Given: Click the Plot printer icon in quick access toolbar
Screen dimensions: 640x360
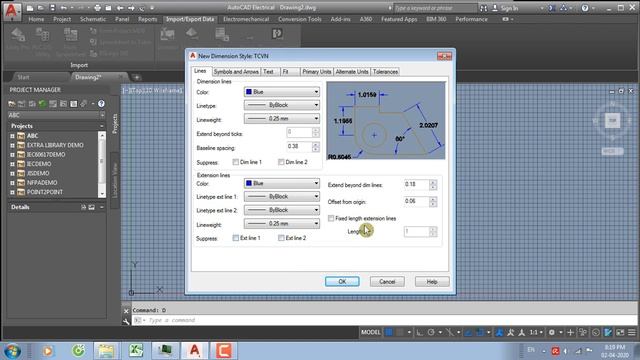Looking at the screenshot, I should point(97,8).
